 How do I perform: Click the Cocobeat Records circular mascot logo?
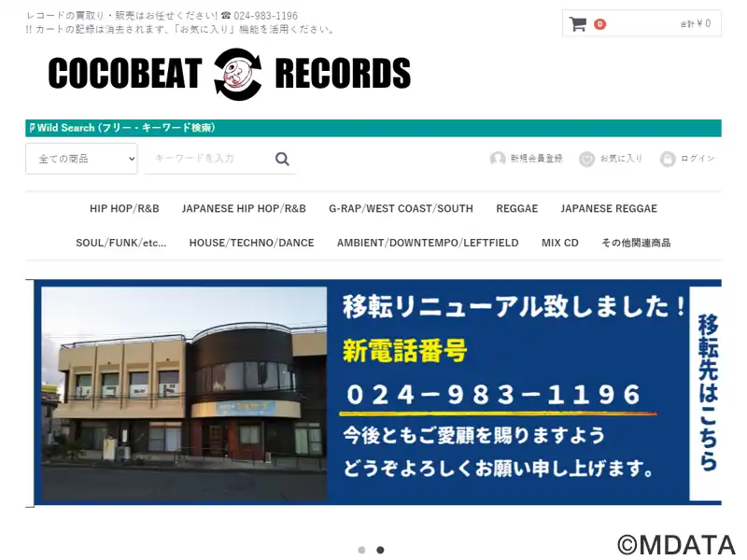tap(238, 74)
